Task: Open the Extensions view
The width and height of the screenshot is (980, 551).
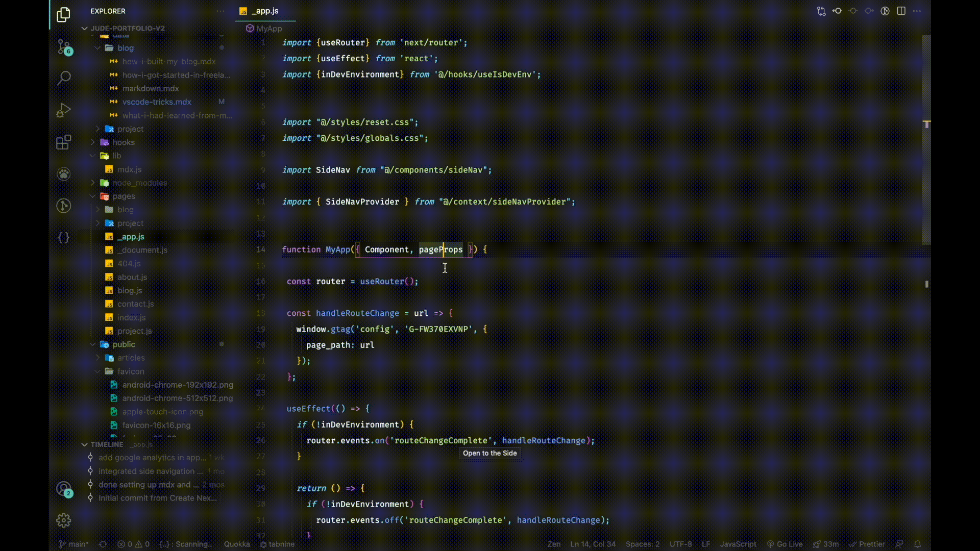Action: [x=63, y=142]
